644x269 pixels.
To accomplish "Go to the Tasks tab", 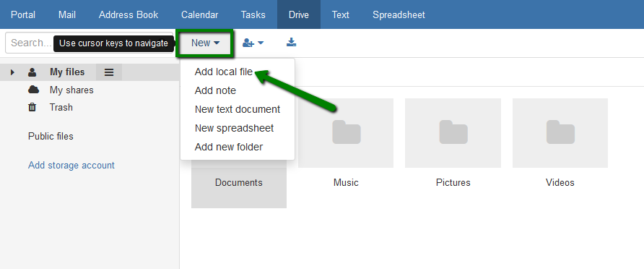I will coord(253,14).
